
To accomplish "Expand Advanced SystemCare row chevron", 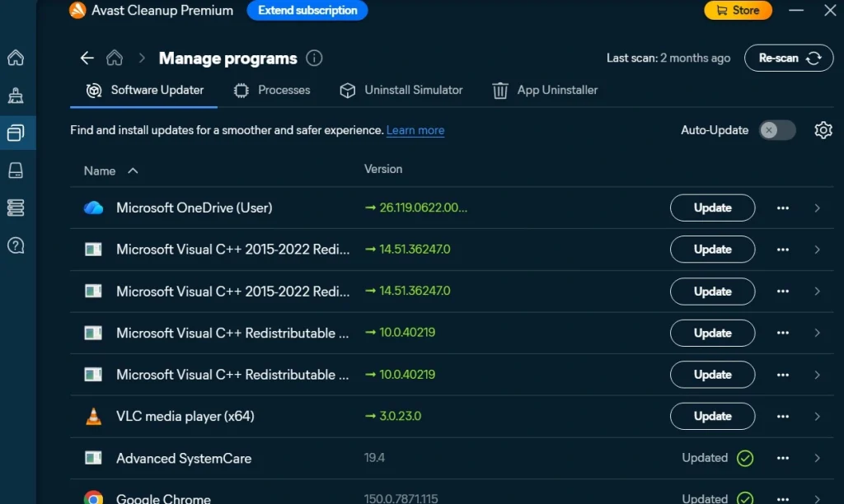I will point(817,458).
